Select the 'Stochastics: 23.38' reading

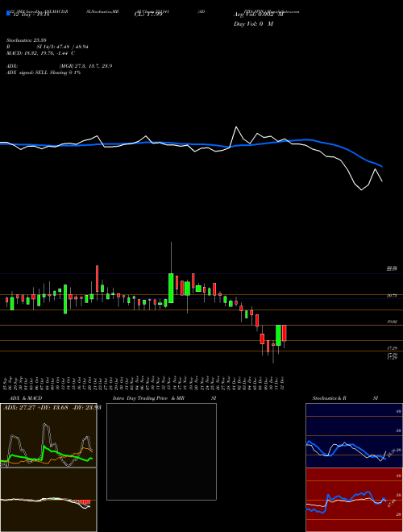click(x=26, y=40)
